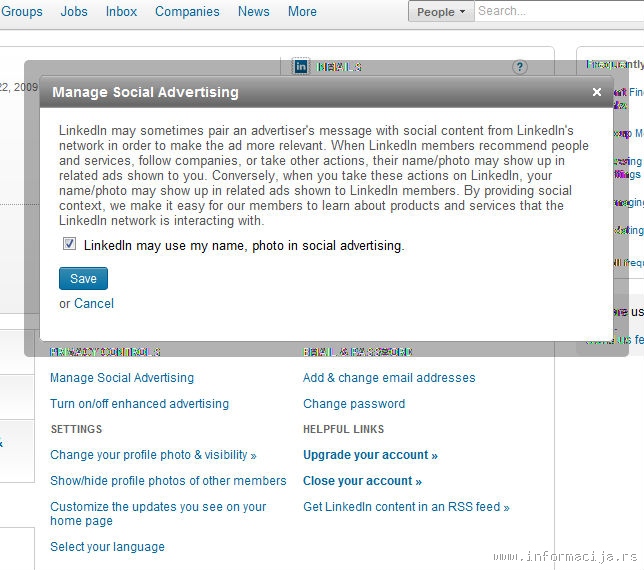Open the Inbox menu
This screenshot has height=570, width=644.
pos(121,11)
